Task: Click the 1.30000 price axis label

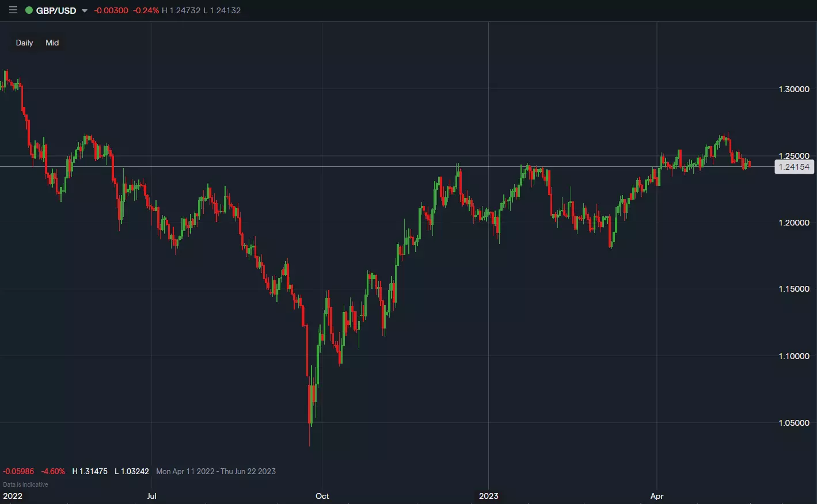Action: tap(794, 89)
